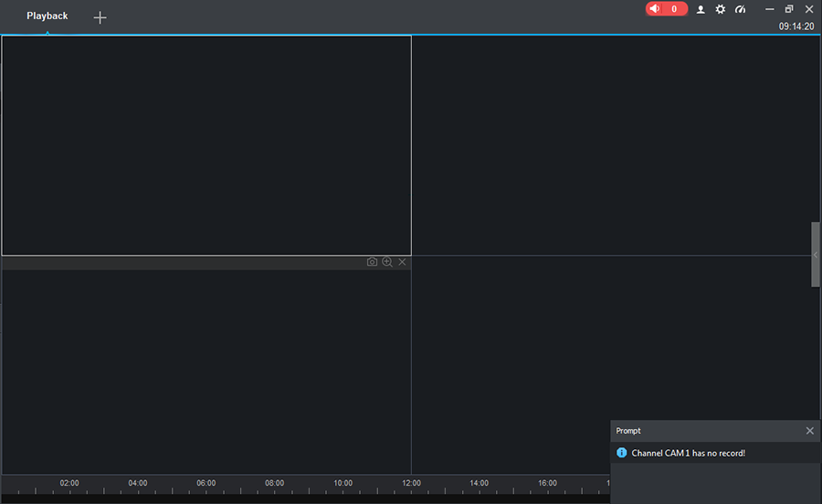Seek to 04:00 on the timeline

coord(138,490)
